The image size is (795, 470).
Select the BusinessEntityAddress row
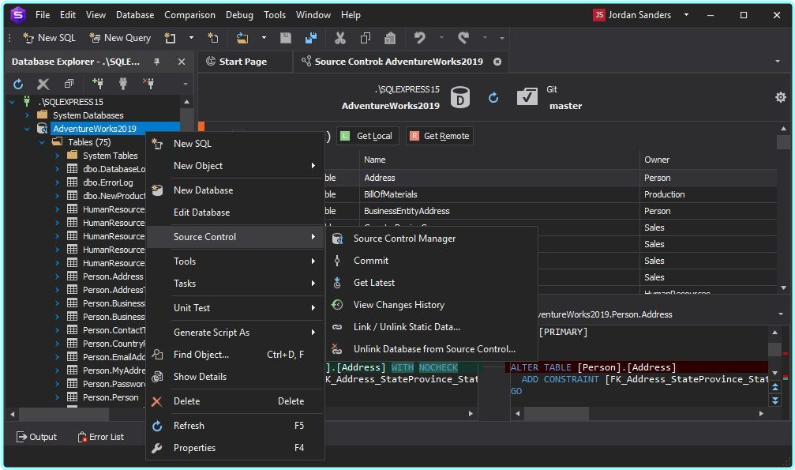pyautogui.click(x=550, y=211)
